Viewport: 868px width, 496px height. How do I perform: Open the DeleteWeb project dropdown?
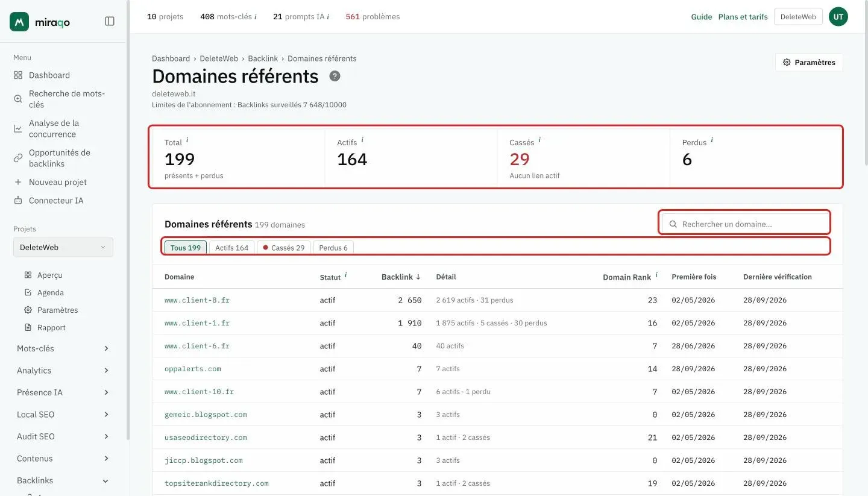click(63, 247)
